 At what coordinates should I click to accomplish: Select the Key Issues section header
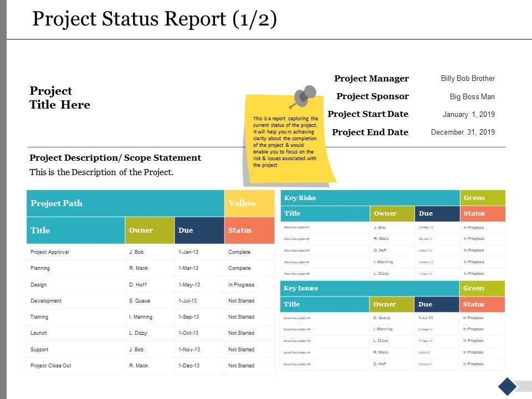[370, 288]
